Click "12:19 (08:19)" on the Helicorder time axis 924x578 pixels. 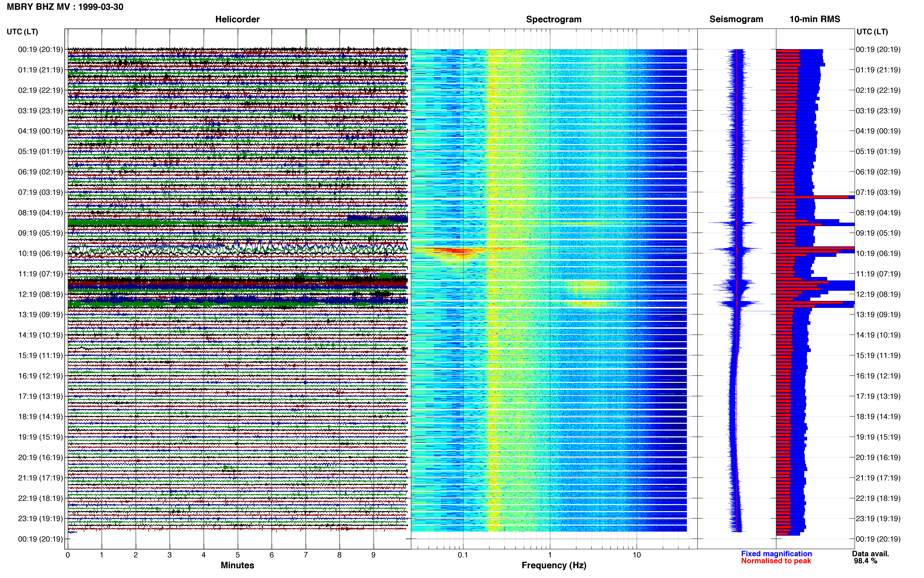[40, 294]
